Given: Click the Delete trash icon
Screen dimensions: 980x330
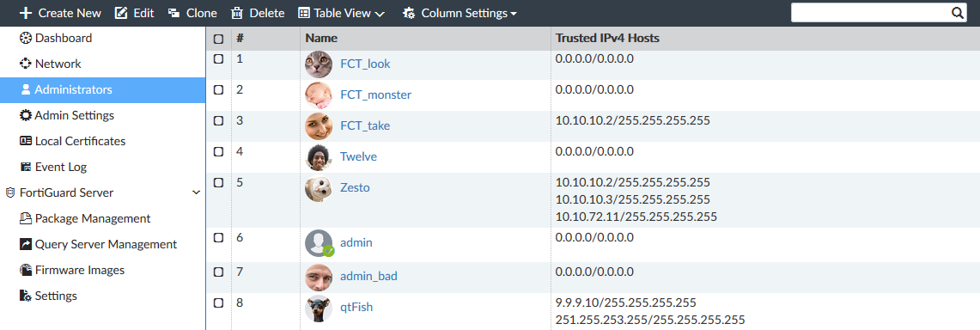Looking at the screenshot, I should 238,13.
